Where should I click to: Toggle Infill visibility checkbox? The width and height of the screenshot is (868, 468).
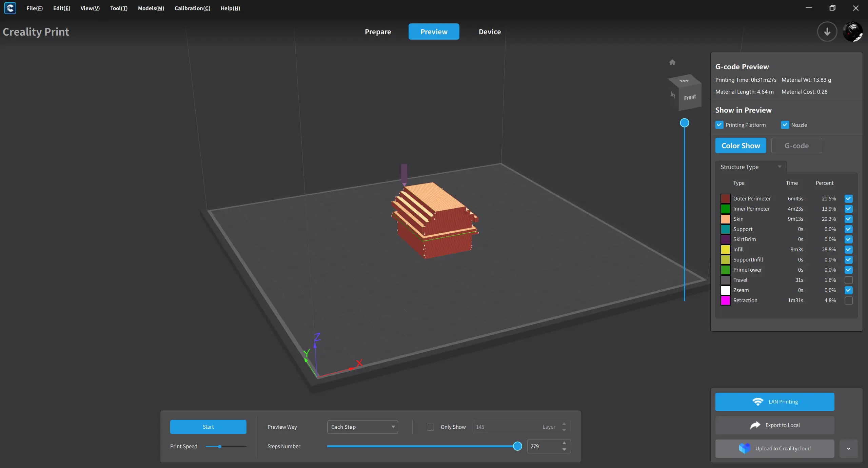point(848,250)
